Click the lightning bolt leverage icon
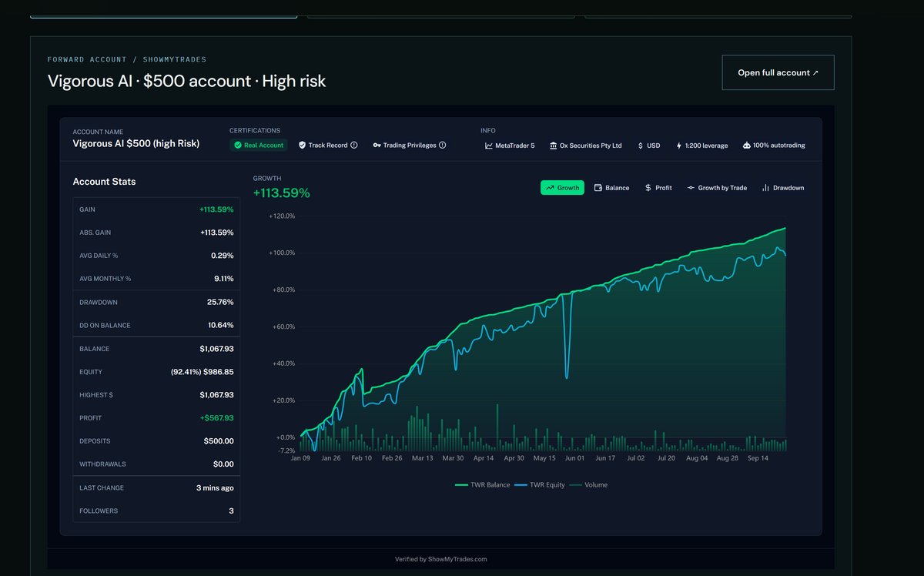Image resolution: width=924 pixels, height=576 pixels. (679, 145)
